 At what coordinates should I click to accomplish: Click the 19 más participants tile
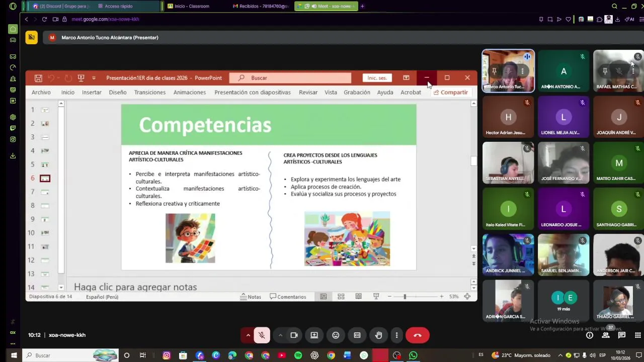563,301
